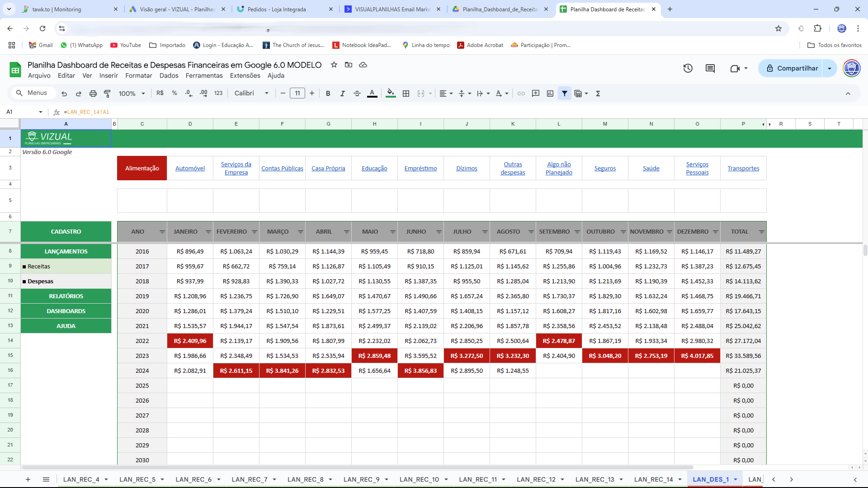Open version history clock icon
868x488 pixels.
[x=688, y=68]
